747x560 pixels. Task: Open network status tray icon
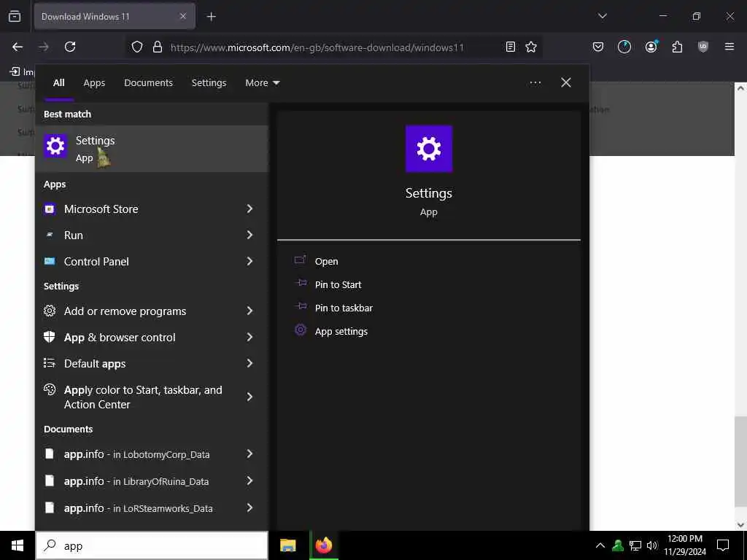point(635,545)
